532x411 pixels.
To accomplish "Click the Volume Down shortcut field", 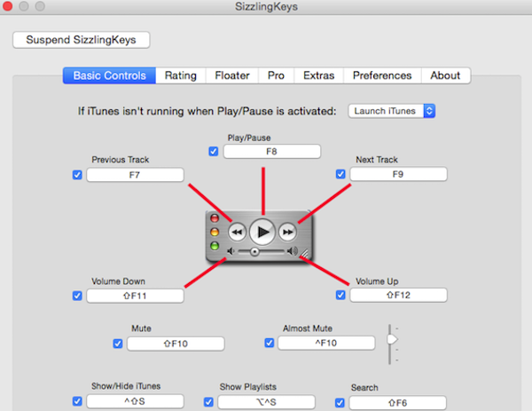I will pos(135,296).
